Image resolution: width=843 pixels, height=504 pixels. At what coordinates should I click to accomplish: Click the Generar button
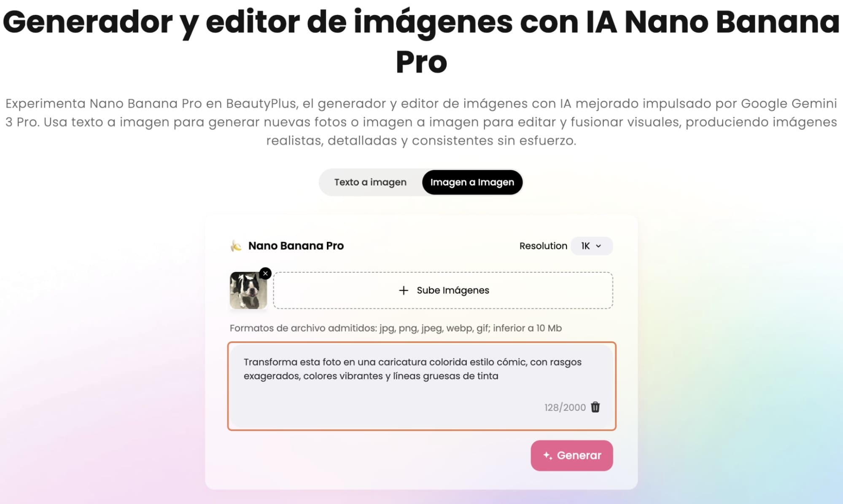[571, 456]
